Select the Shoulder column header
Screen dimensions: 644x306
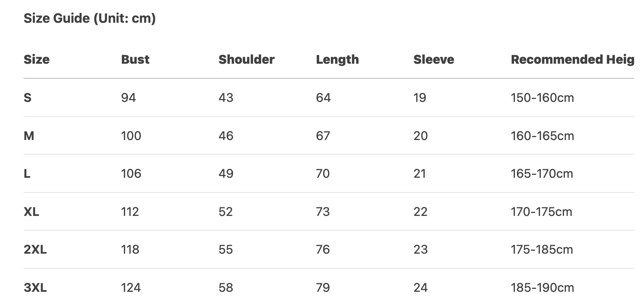click(x=246, y=60)
